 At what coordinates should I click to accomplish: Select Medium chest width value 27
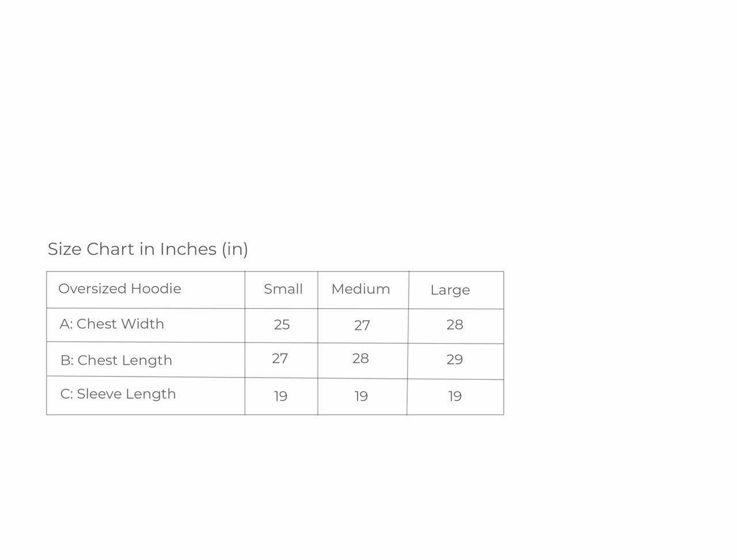coord(362,326)
